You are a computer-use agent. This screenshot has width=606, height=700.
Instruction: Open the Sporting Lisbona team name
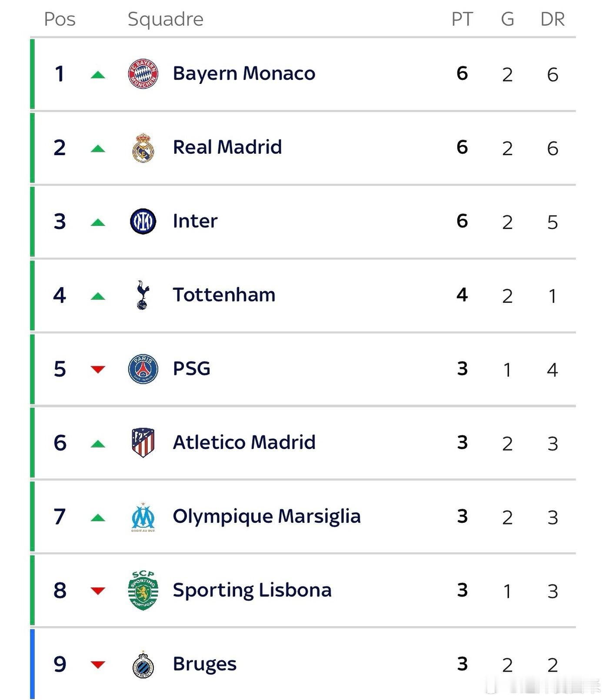(x=252, y=590)
